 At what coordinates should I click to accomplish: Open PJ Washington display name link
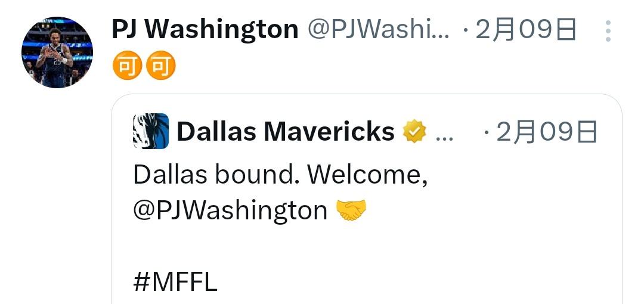tap(205, 30)
